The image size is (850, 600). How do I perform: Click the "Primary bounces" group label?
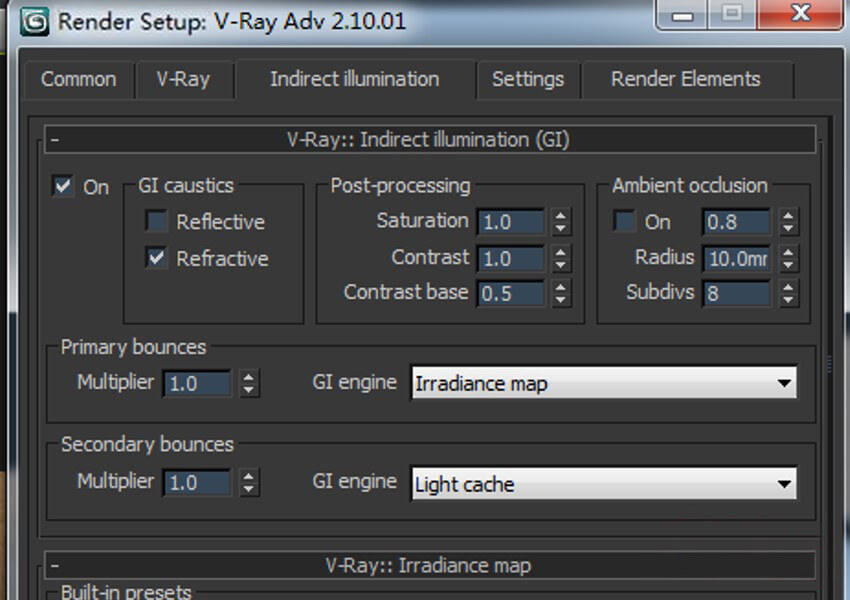(x=133, y=347)
